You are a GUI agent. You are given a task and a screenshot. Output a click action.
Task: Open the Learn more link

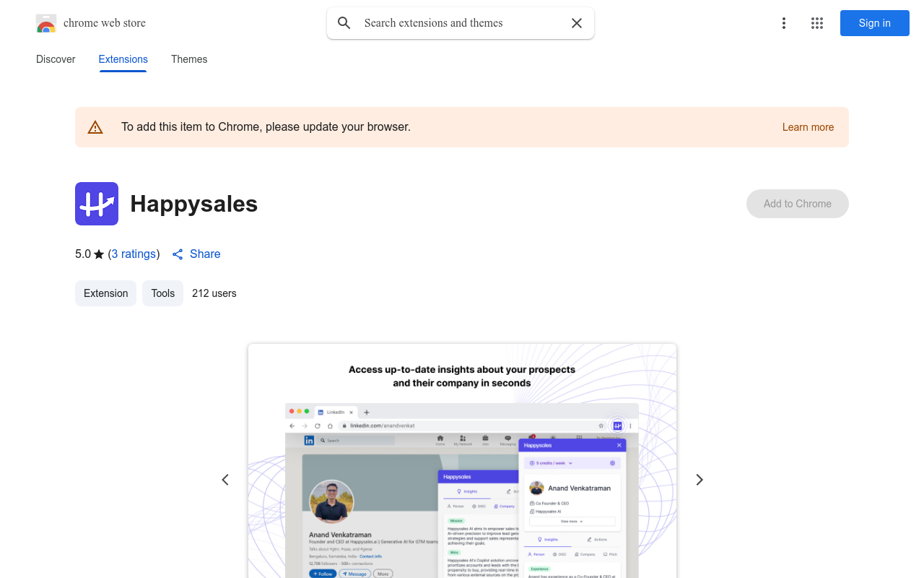[808, 127]
